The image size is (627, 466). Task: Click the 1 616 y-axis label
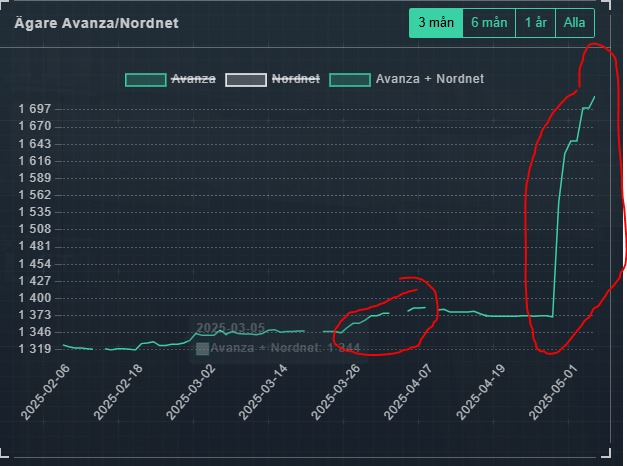click(35, 161)
